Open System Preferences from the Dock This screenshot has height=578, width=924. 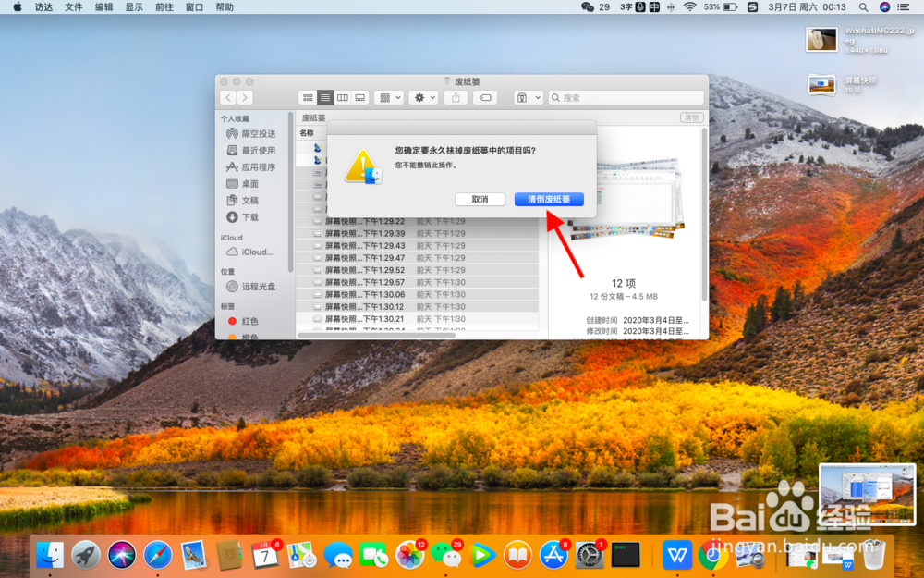pyautogui.click(x=590, y=554)
